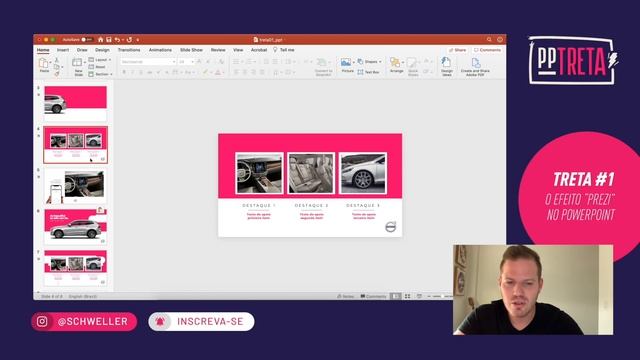Image resolution: width=640 pixels, height=360 pixels.
Task: Click the Paste clipboard icon
Action: pyautogui.click(x=43, y=63)
